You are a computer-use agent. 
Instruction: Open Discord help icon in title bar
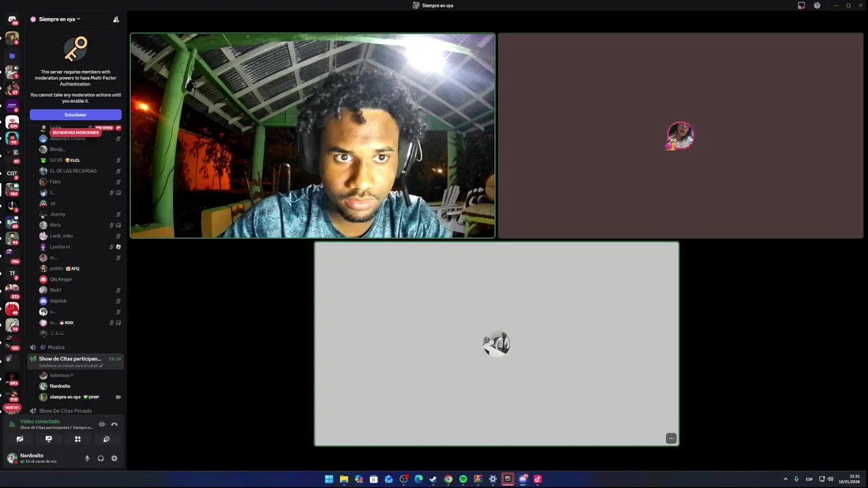point(816,5)
